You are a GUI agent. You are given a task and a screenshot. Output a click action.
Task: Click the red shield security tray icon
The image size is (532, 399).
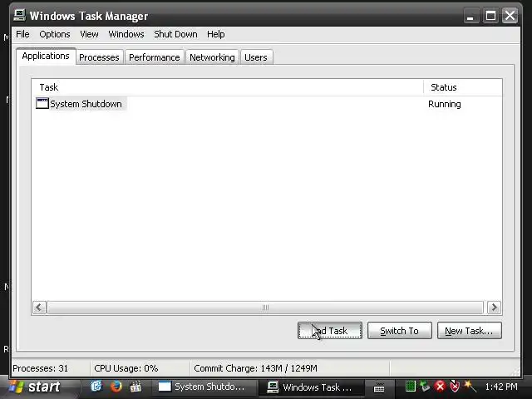pyautogui.click(x=455, y=386)
